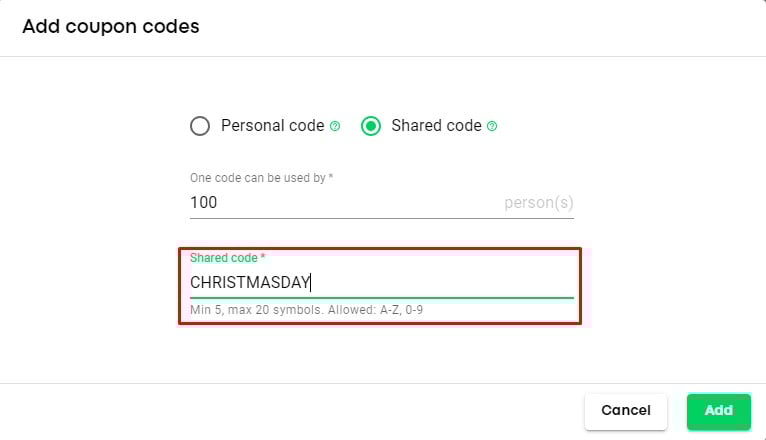The width and height of the screenshot is (766, 440).
Task: Click the help icon beside Personal code
Action: [x=335, y=126]
